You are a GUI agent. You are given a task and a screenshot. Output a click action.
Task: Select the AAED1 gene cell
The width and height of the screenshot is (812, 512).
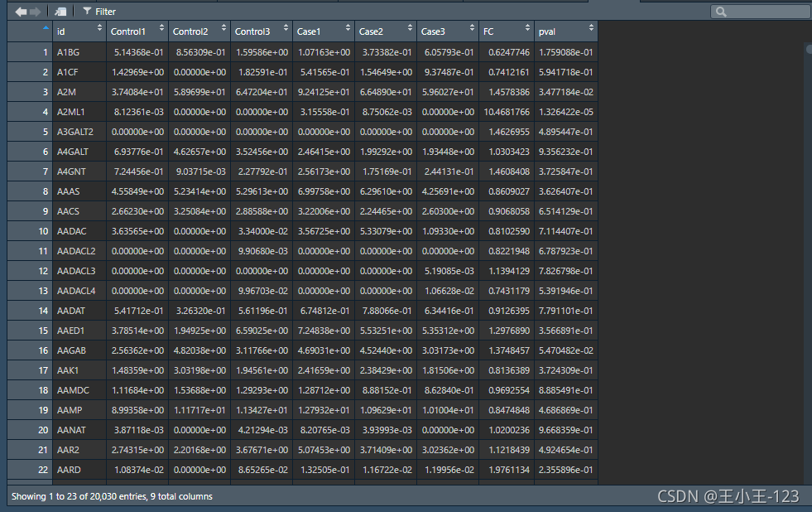[79, 331]
